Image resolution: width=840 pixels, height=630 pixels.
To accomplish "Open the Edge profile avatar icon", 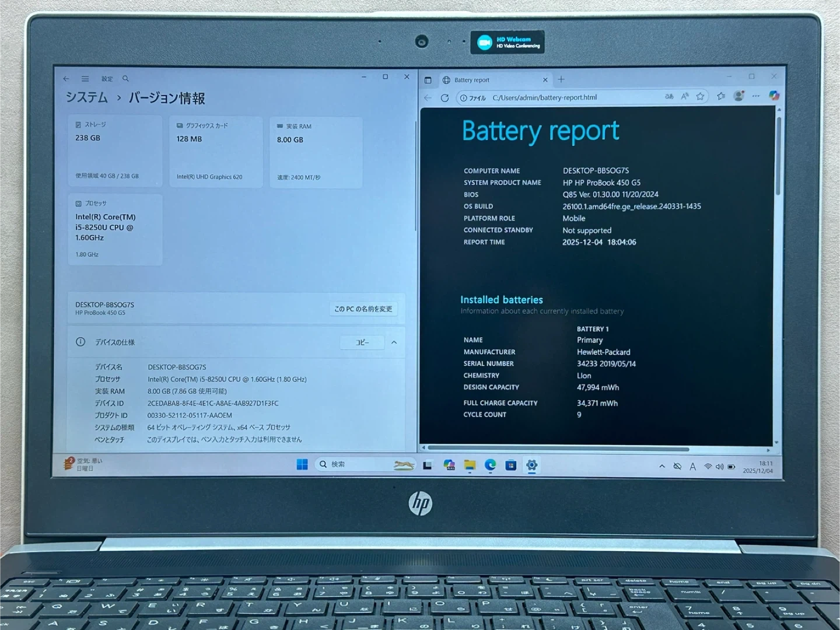I will (x=738, y=96).
